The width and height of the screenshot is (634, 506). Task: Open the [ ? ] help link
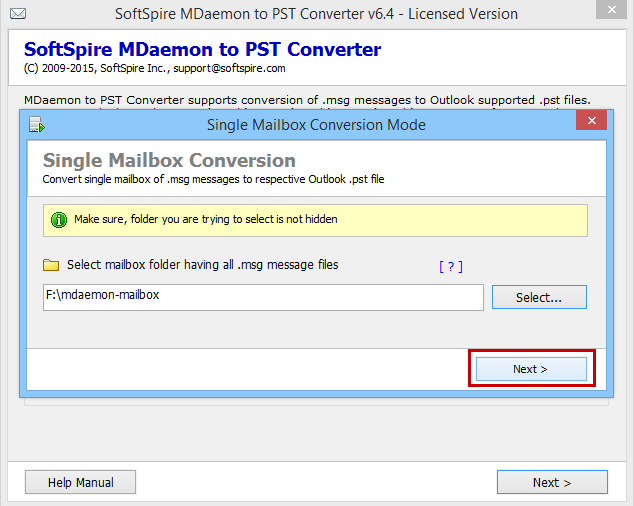coord(451,266)
